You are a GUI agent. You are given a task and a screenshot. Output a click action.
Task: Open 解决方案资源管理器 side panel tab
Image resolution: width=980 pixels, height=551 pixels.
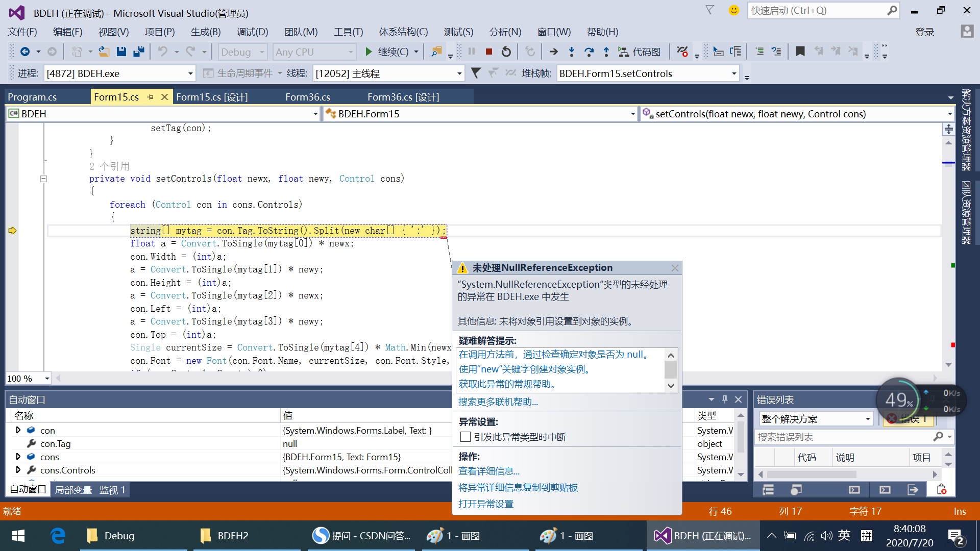[966, 130]
